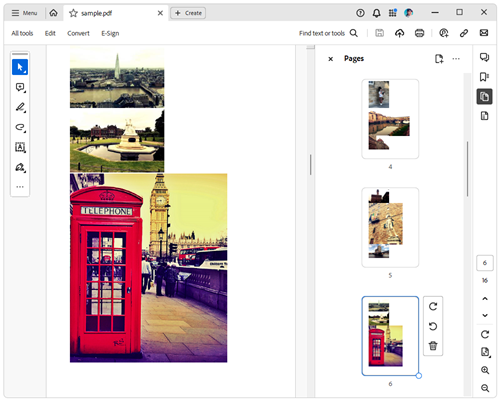Click the insert page icon in Pages panel
The width and height of the screenshot is (500, 402).
439,59
